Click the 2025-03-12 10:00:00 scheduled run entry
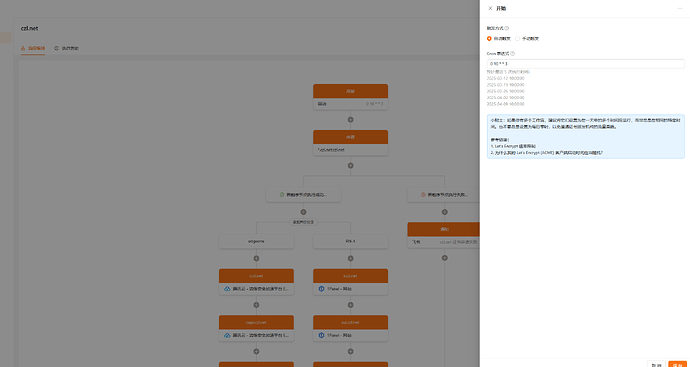 click(x=506, y=78)
